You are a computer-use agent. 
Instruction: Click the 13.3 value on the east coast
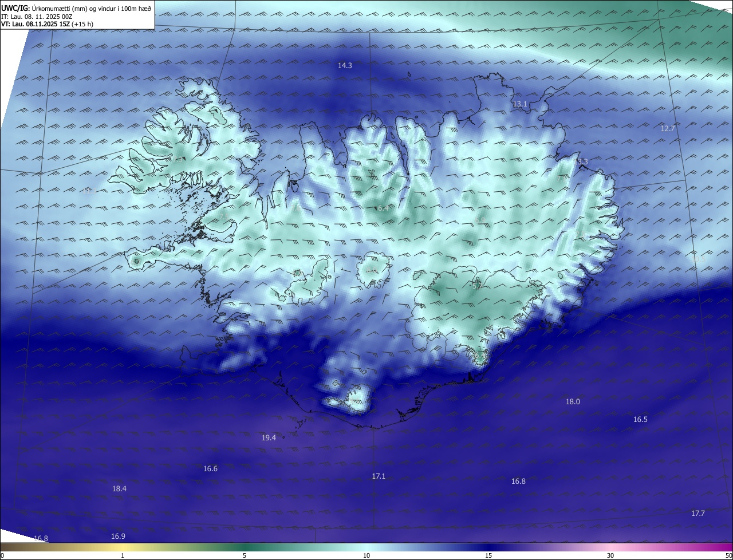pyautogui.click(x=581, y=162)
